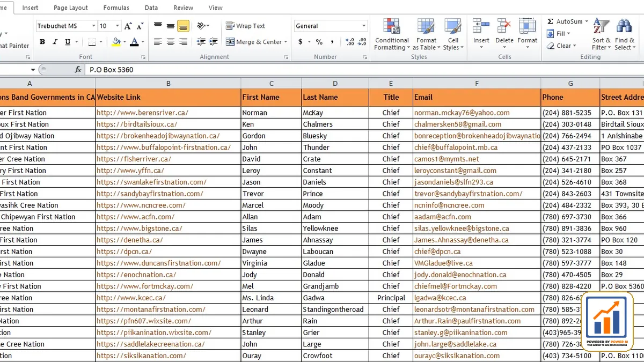Screen dimensions: 644x362
Task: Apply Percent Style format
Action: (x=319, y=42)
